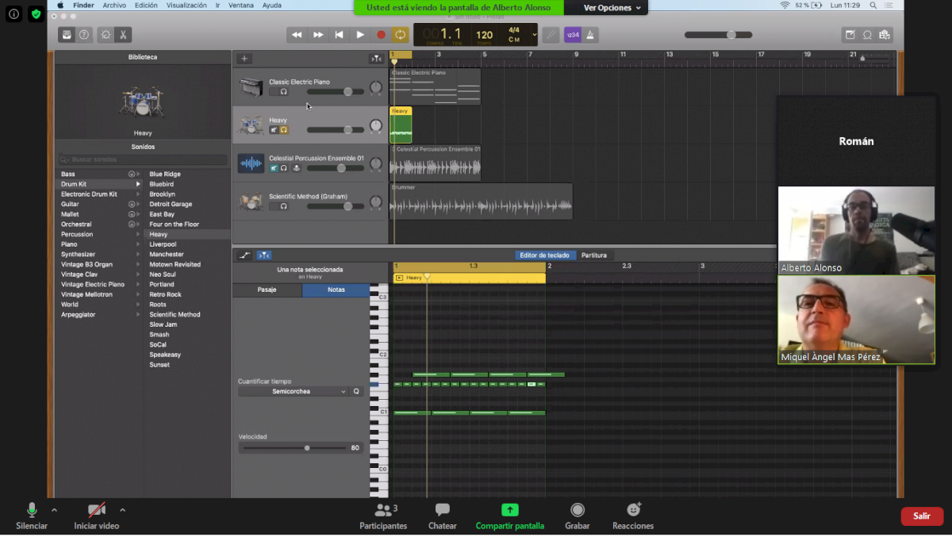Image resolution: width=952 pixels, height=560 pixels.
Task: Open the Media Browser icon
Action: tap(885, 35)
